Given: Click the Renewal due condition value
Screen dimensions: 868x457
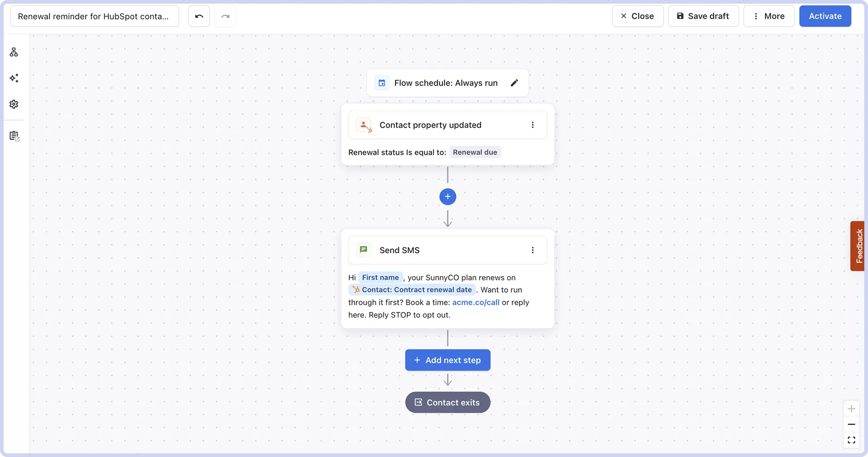Looking at the screenshot, I should (475, 152).
